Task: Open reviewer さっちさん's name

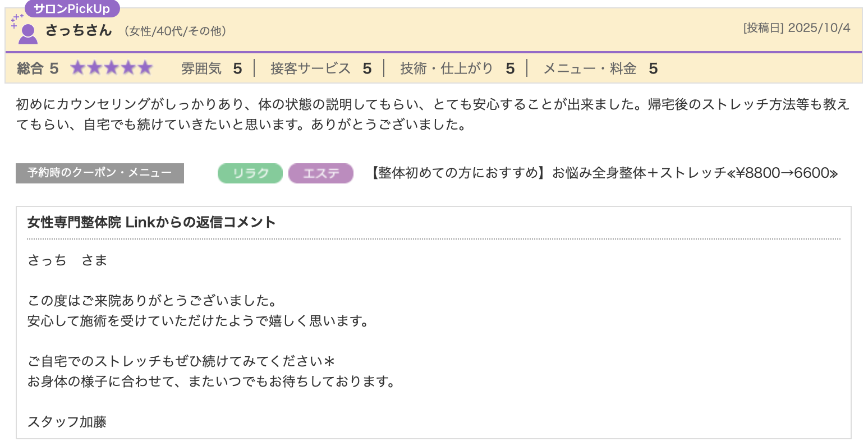Action: pos(79,30)
